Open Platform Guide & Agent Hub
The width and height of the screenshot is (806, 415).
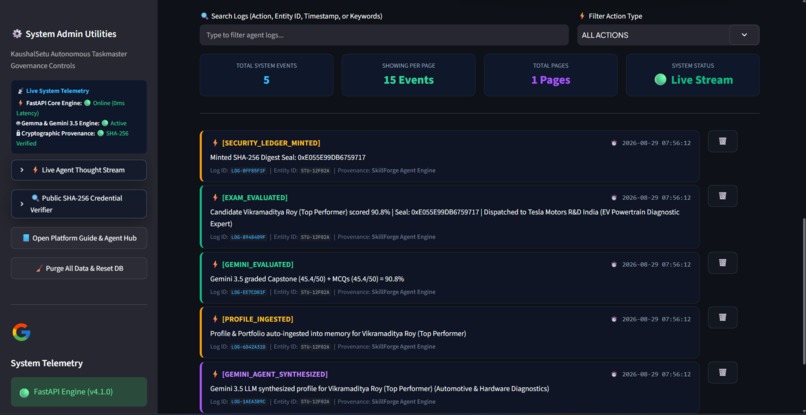pyautogui.click(x=79, y=238)
